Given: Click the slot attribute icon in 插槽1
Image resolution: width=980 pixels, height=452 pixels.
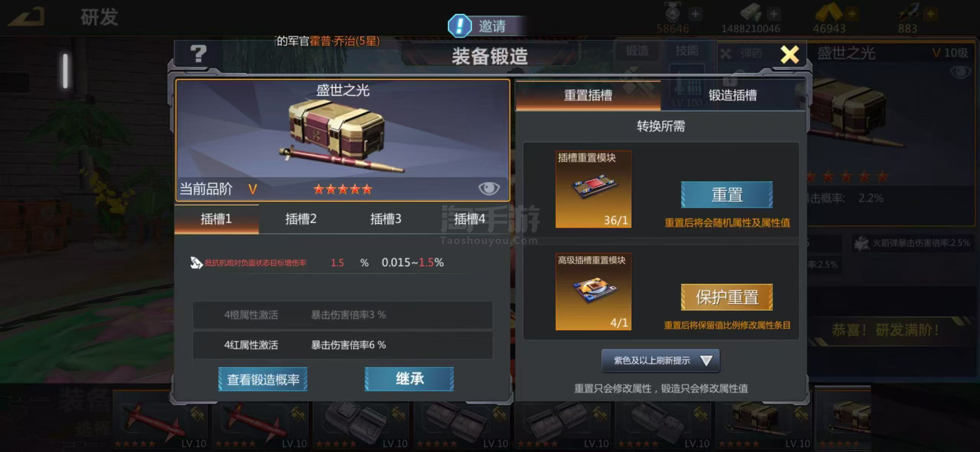Looking at the screenshot, I should 196,263.
